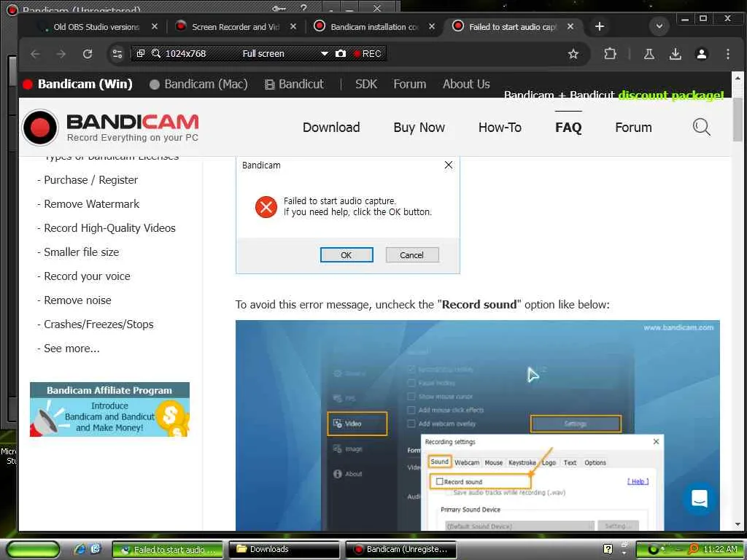This screenshot has width=747, height=560.
Task: Close the Old OBS Studio versions tab
Action: click(155, 27)
